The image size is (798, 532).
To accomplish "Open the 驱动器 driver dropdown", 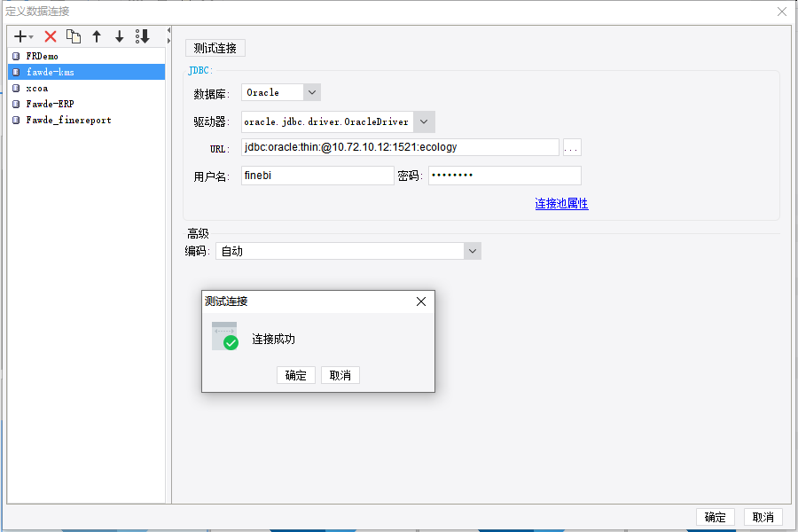I will click(x=424, y=121).
